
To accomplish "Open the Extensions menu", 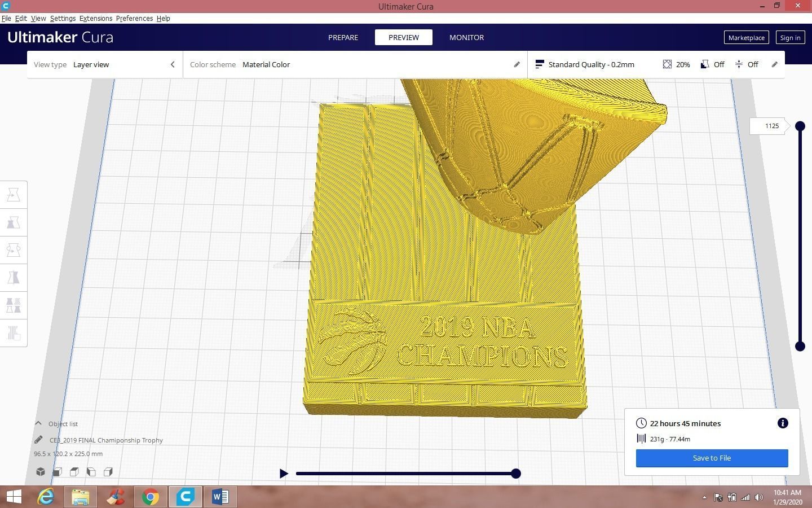I will (x=96, y=18).
